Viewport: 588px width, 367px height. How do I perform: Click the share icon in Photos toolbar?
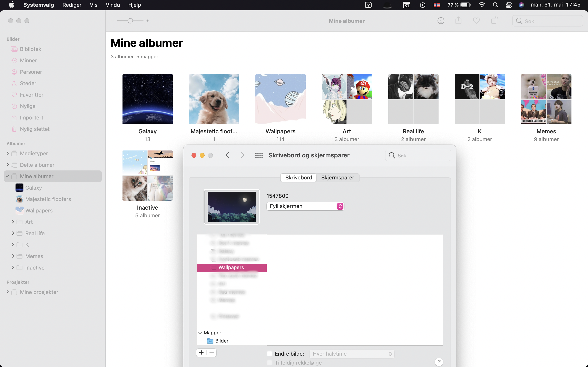(458, 21)
